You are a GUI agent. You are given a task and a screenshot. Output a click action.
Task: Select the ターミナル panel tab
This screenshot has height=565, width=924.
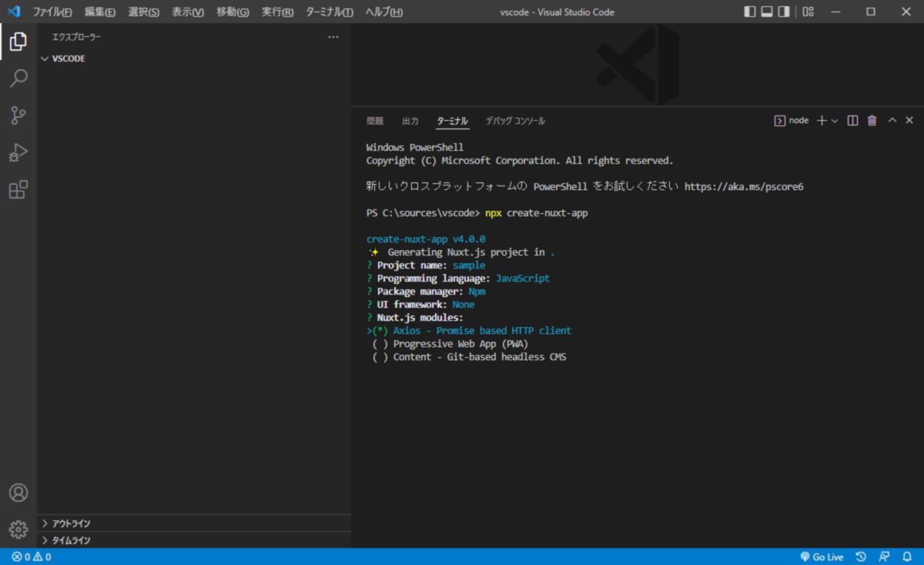click(452, 121)
